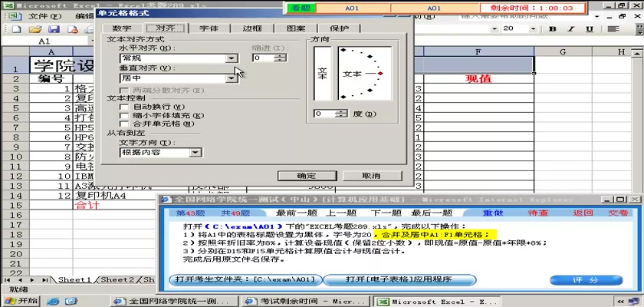Click 打开[电子表格]应用程序 button
Viewport: 644px width, 307px height.
tap(399, 280)
